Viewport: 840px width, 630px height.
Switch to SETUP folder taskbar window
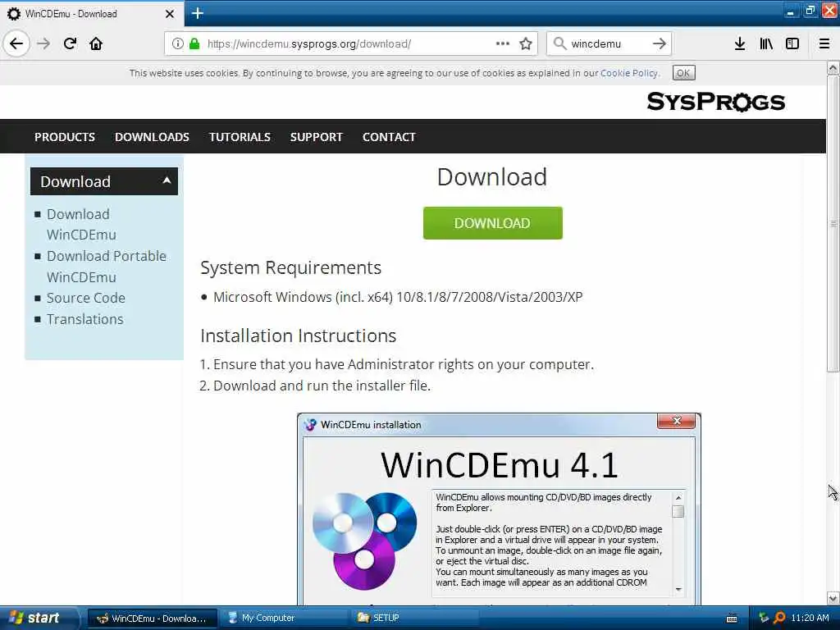[x=413, y=619]
